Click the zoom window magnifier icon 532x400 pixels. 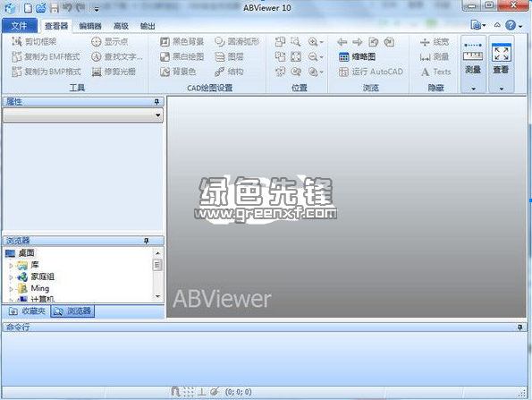[x=296, y=42]
